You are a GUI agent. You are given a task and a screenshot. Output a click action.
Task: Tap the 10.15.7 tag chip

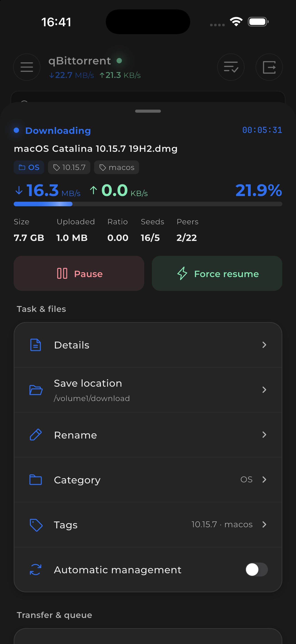[x=69, y=167]
